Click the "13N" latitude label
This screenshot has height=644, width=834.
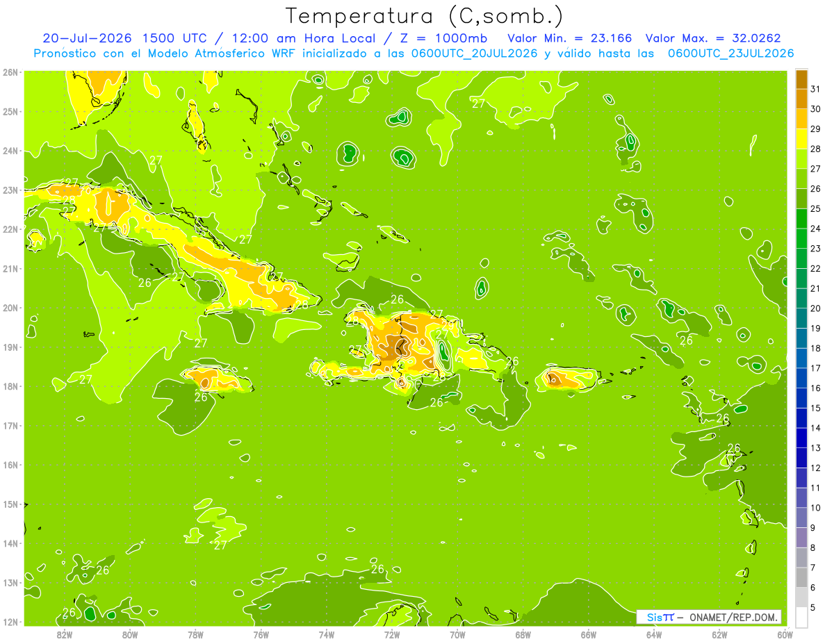click(x=10, y=583)
